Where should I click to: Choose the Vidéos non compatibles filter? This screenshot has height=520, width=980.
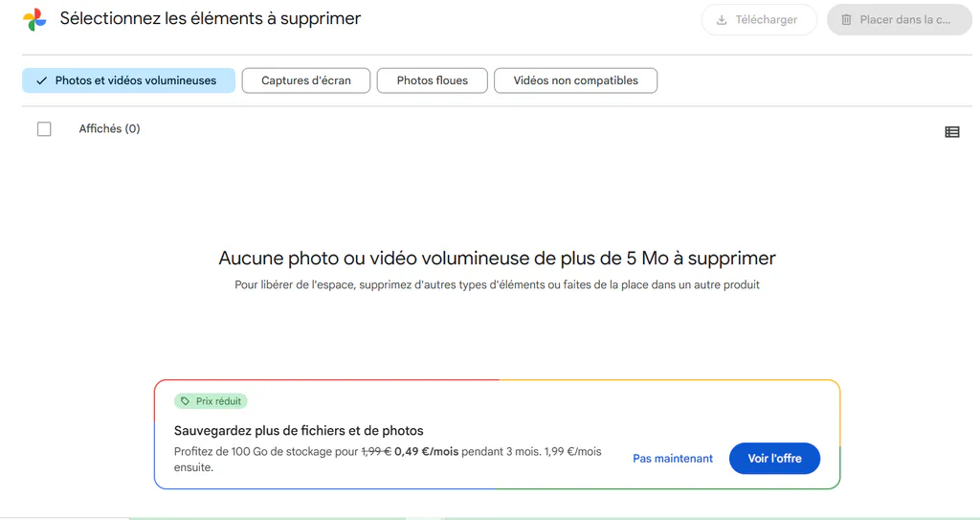575,80
